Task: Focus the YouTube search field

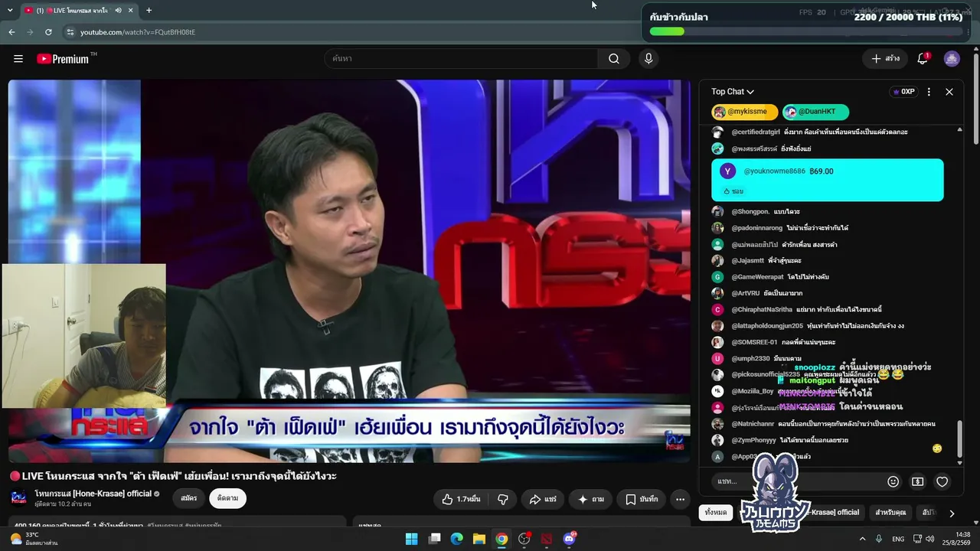Action: coord(461,59)
